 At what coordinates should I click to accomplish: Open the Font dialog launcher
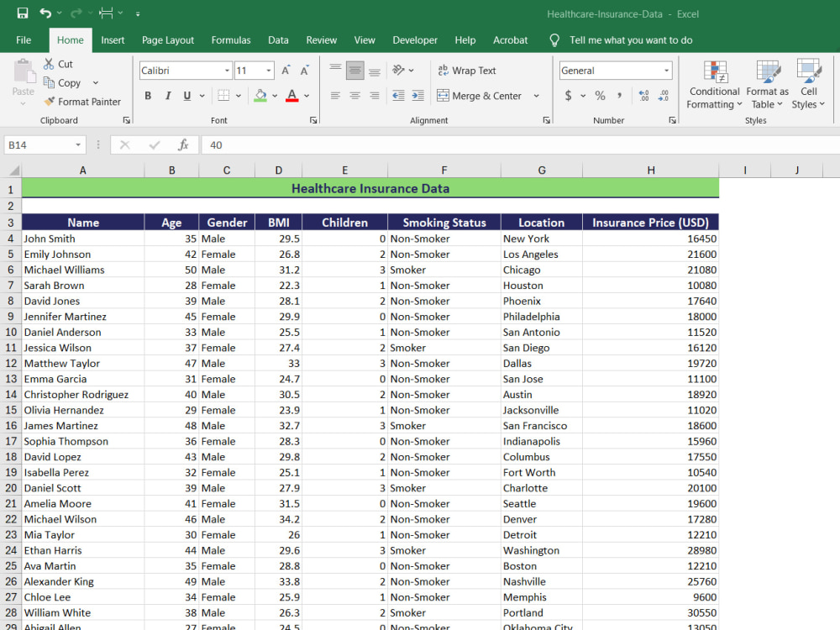click(x=313, y=120)
